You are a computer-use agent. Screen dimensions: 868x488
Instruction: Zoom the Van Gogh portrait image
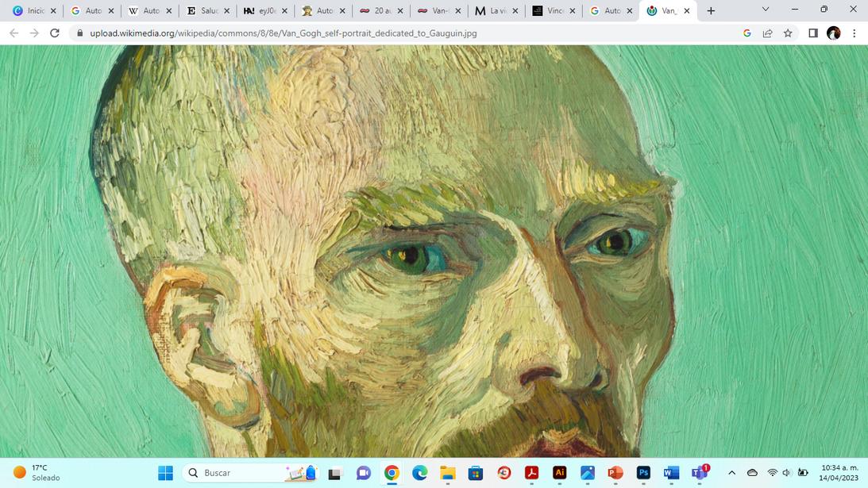[x=434, y=252]
